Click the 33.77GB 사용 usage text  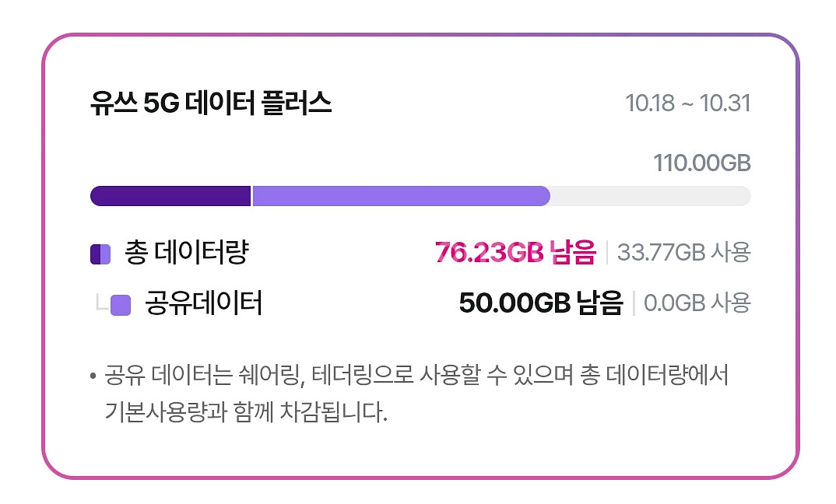coord(685,254)
